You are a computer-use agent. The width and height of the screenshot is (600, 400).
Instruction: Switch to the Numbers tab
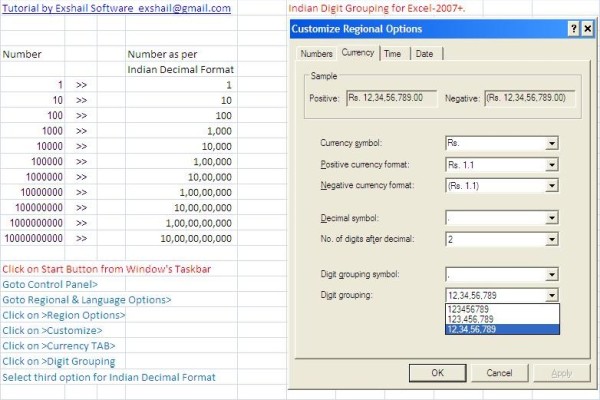coord(316,53)
